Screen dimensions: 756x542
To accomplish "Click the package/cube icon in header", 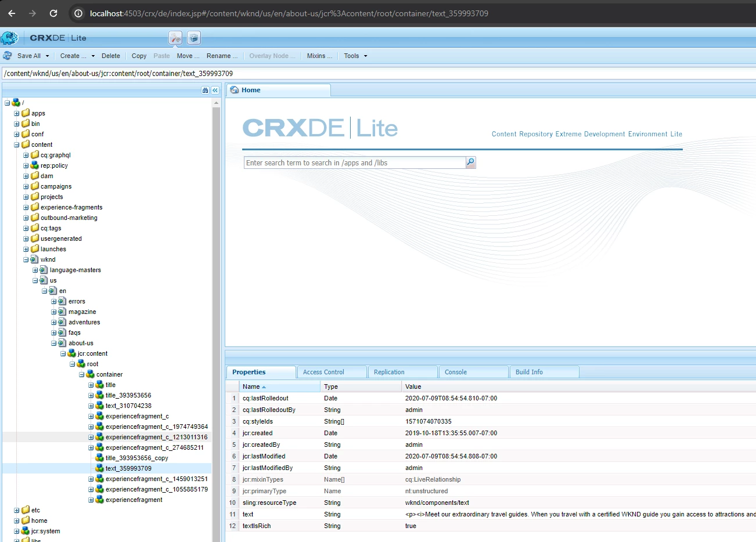I will pos(194,38).
